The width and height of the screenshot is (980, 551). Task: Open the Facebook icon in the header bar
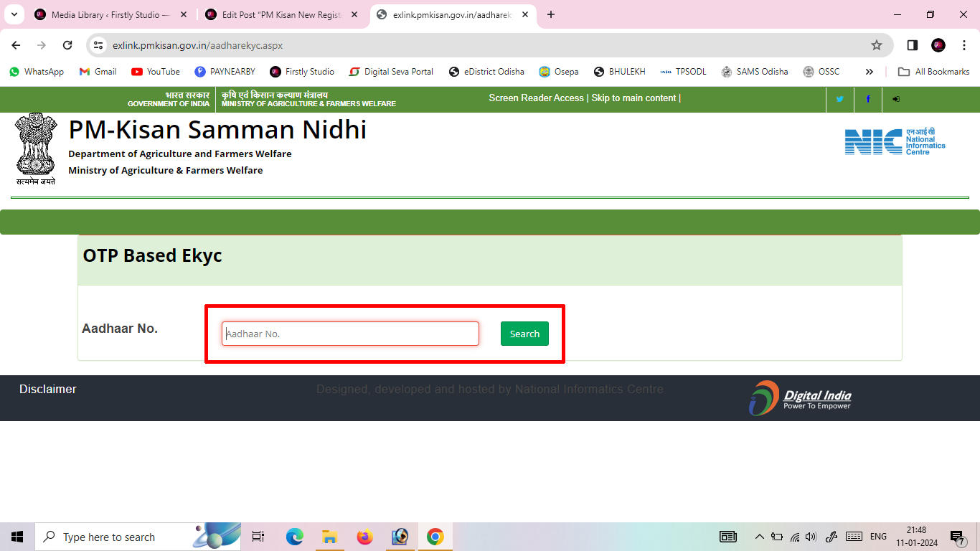coord(867,99)
